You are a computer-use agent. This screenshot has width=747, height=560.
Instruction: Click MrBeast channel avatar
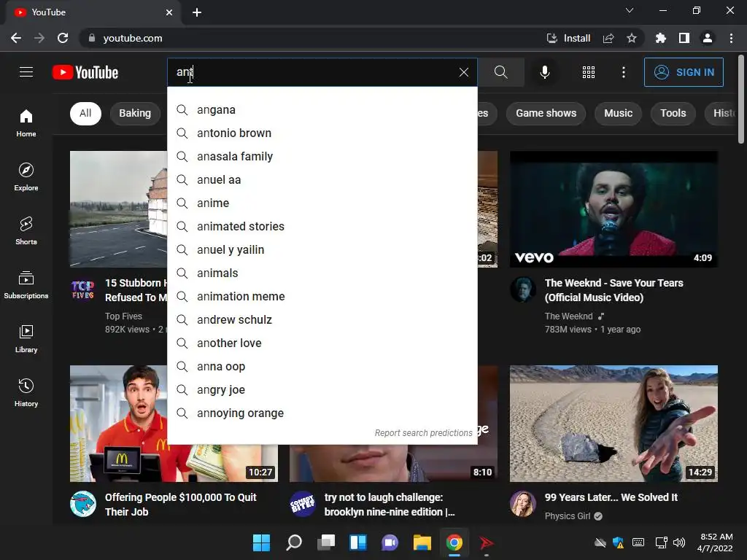(83, 504)
